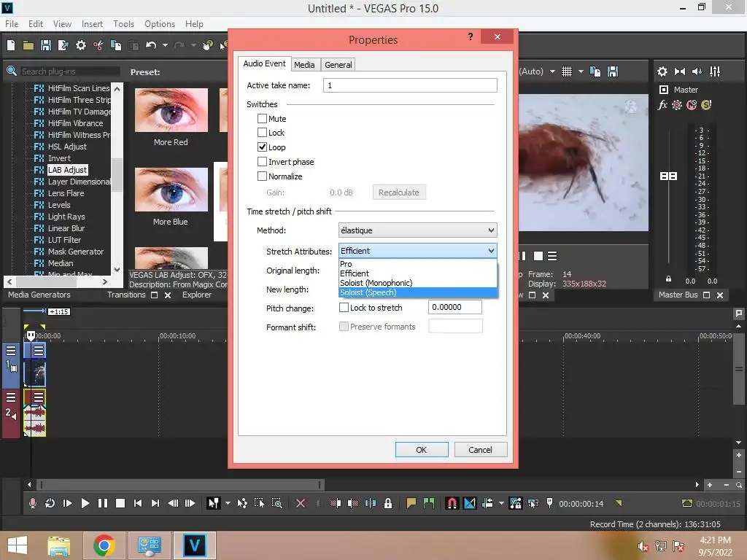Click the preview overlay grid icon

[566, 71]
